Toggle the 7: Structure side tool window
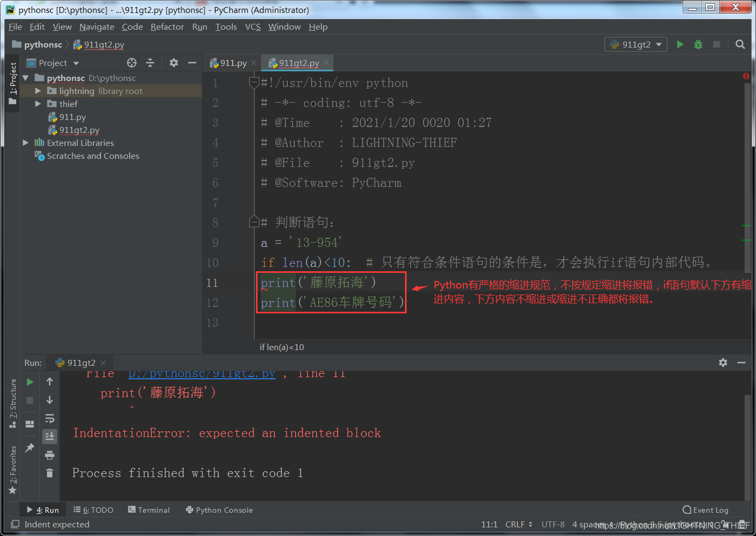This screenshot has width=756, height=536. [12, 403]
